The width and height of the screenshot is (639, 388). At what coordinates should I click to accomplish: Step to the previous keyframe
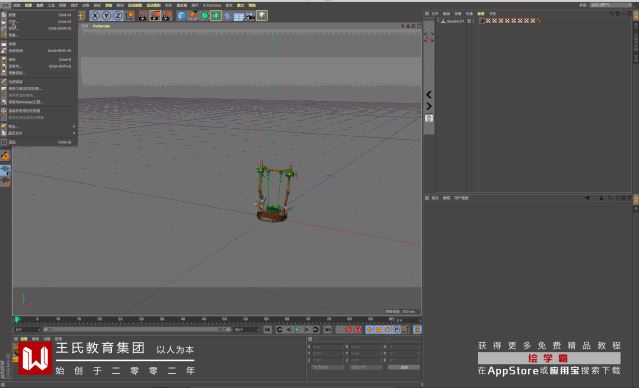(279, 329)
